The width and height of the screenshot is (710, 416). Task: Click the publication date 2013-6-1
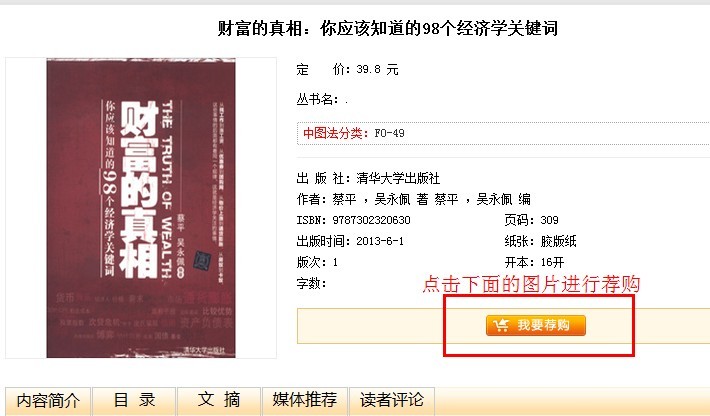pos(379,241)
